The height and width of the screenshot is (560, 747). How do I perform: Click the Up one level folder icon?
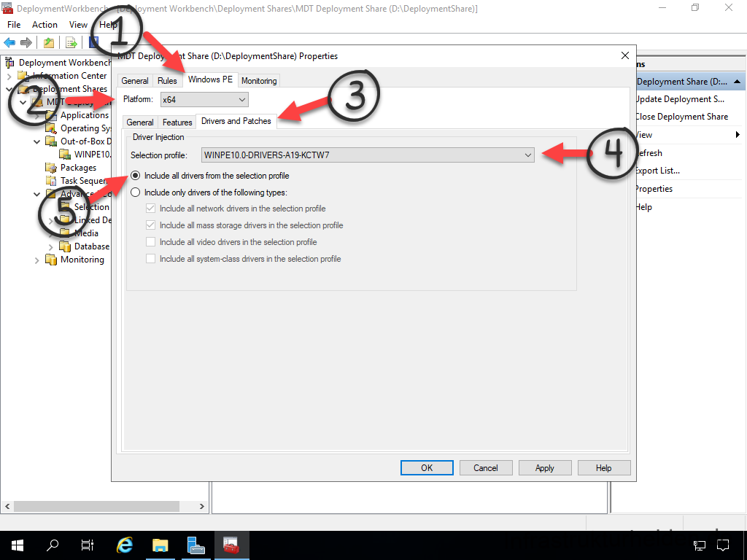[x=49, y=43]
